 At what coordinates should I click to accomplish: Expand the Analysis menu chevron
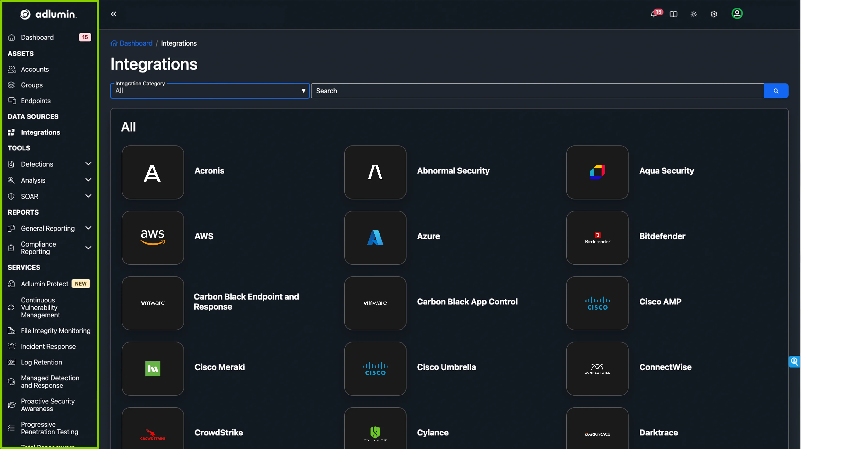pyautogui.click(x=88, y=180)
